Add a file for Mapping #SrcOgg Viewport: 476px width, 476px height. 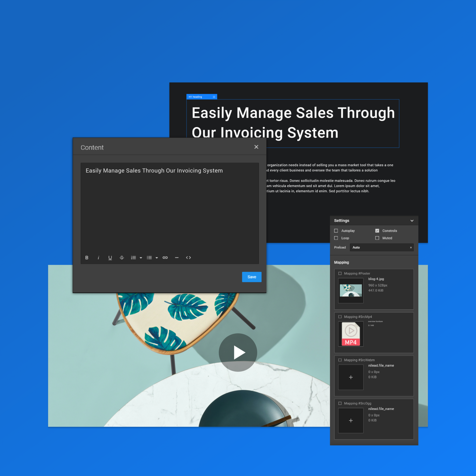click(x=351, y=421)
